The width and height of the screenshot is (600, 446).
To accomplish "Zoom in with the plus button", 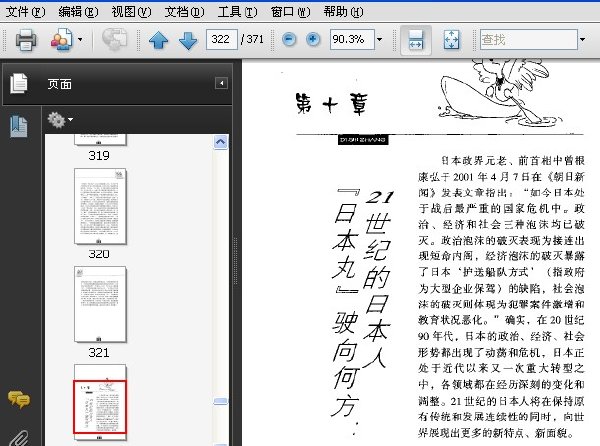I will pos(313,39).
